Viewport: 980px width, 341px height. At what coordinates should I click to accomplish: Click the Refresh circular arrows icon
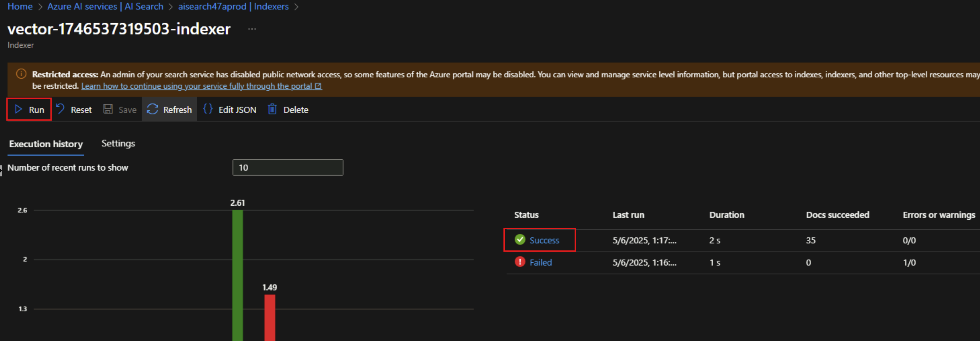pyautogui.click(x=153, y=110)
